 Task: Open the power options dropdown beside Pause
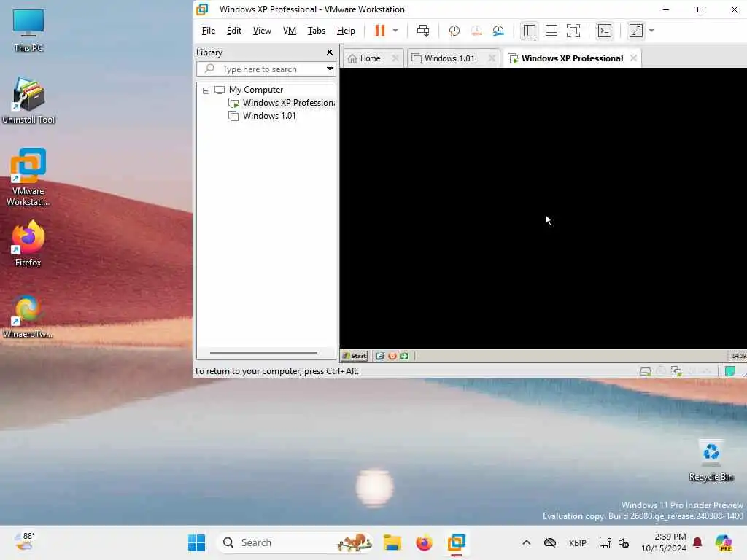[x=395, y=31]
